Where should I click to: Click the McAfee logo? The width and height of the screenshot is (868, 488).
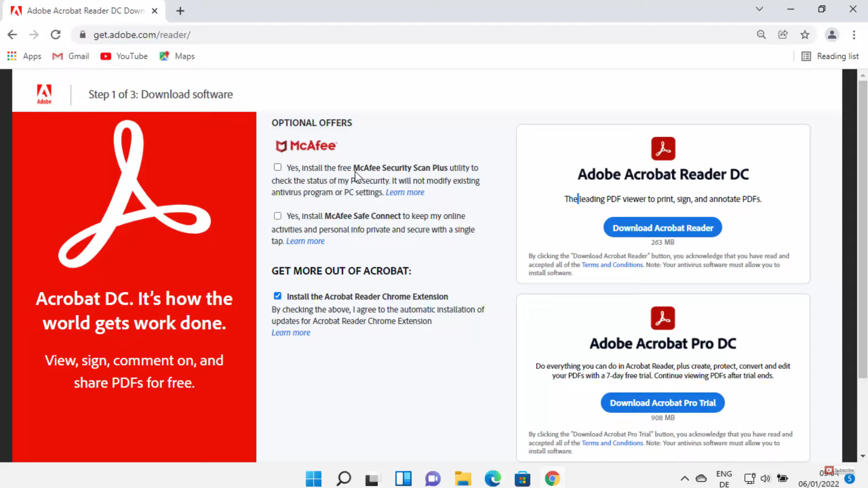pyautogui.click(x=306, y=145)
